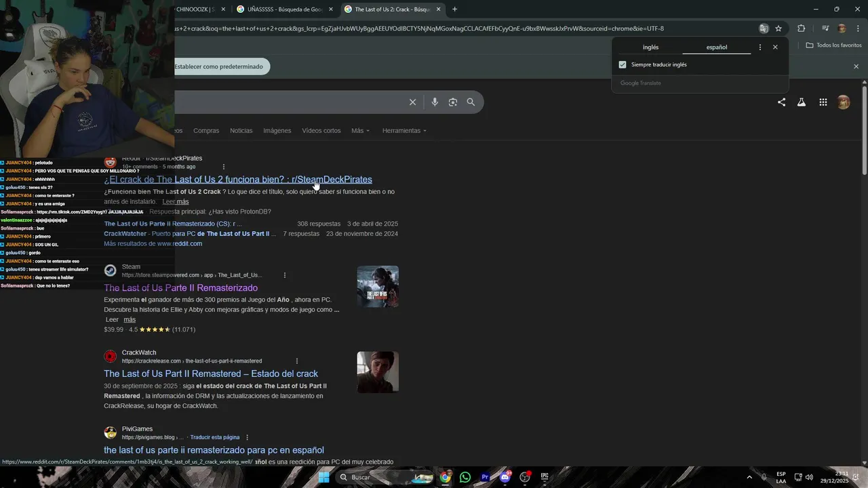Open the media controls icon in Chrome toolbar
The image size is (868, 488).
[825, 28]
